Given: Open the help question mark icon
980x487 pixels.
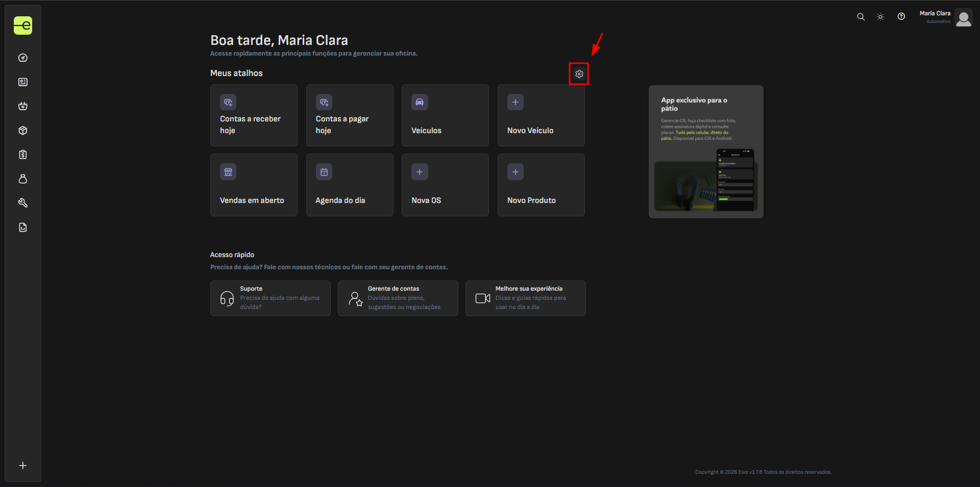Looking at the screenshot, I should (x=901, y=17).
